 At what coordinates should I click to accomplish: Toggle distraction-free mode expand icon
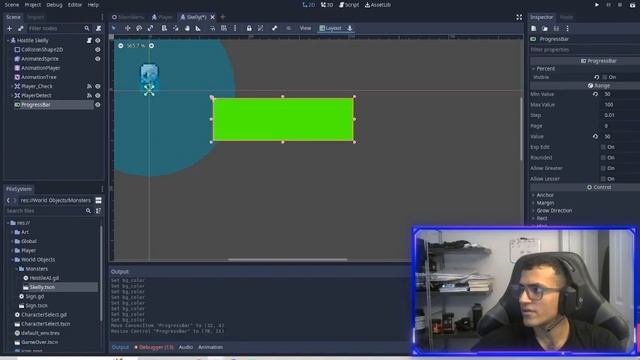pos(519,17)
